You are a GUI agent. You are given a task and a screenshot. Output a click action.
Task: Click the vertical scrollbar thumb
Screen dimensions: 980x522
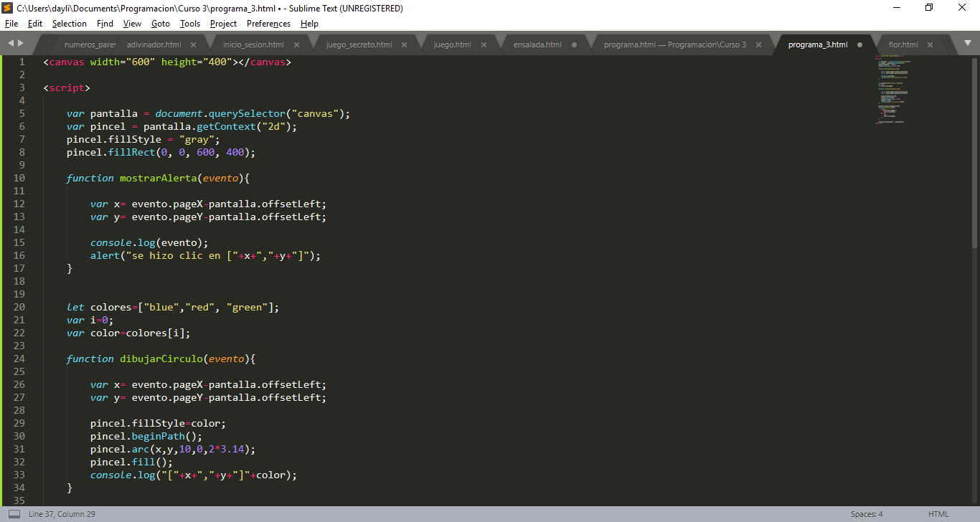coord(974,152)
